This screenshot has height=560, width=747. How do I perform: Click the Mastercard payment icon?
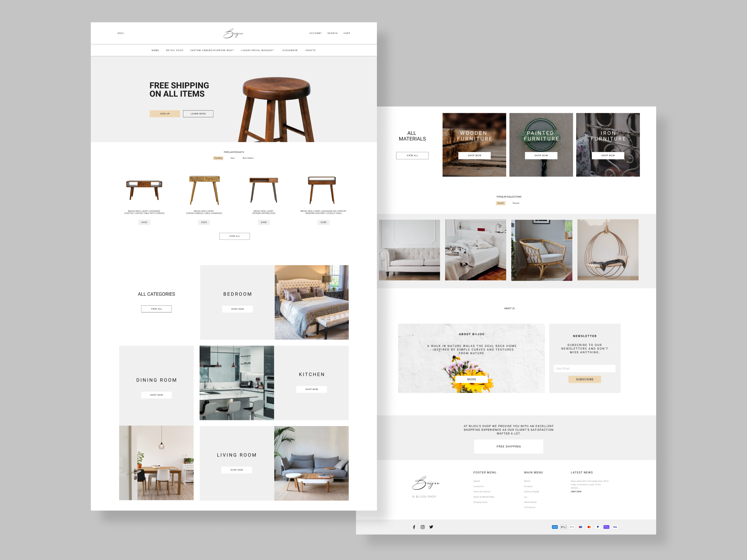[x=589, y=527]
